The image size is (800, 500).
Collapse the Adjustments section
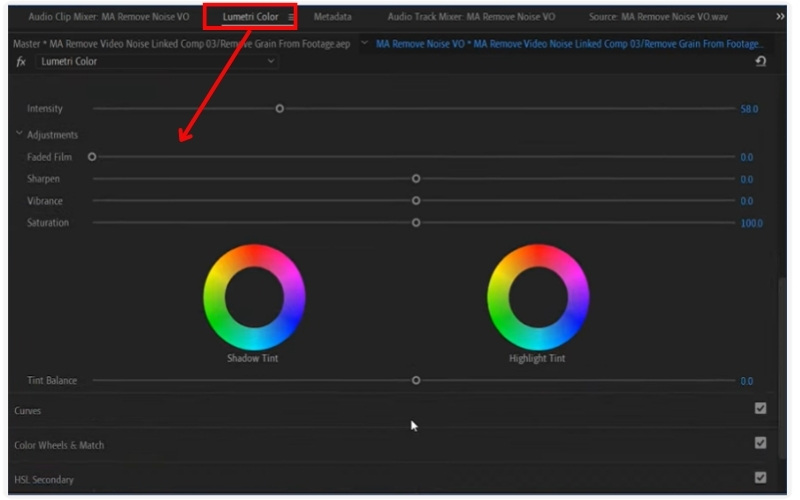tap(19, 135)
